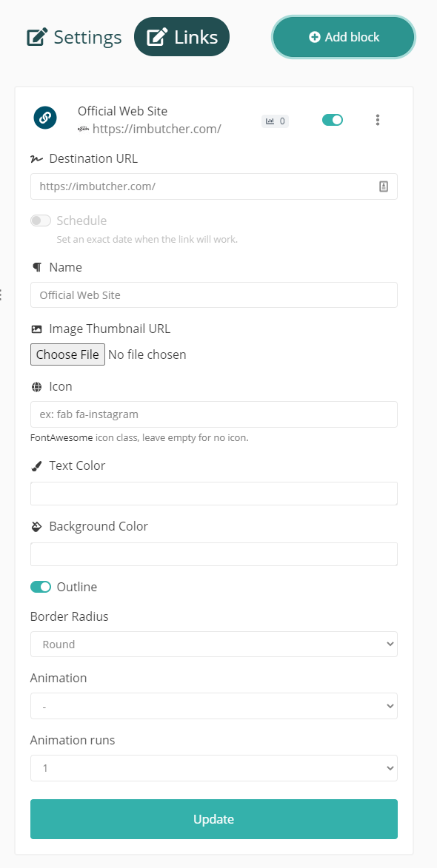Turn off the Outline switch
Viewport: 437px width, 868px height.
pyautogui.click(x=41, y=587)
